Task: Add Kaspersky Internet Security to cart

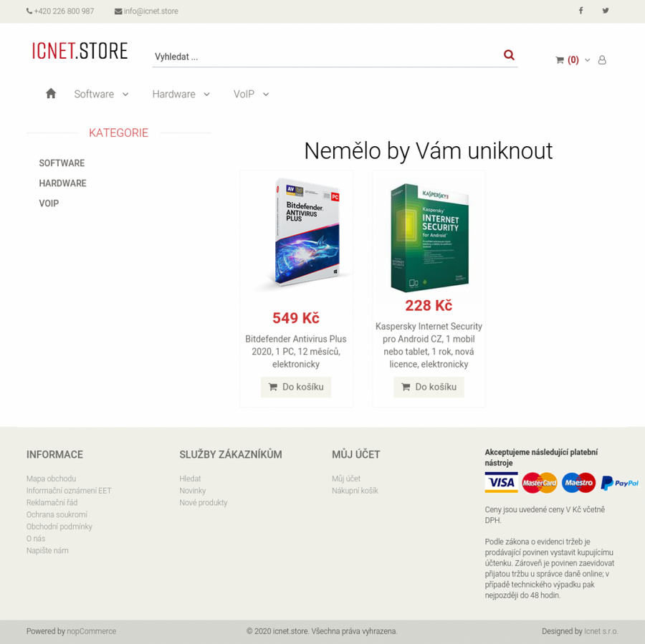Action: pyautogui.click(x=429, y=387)
